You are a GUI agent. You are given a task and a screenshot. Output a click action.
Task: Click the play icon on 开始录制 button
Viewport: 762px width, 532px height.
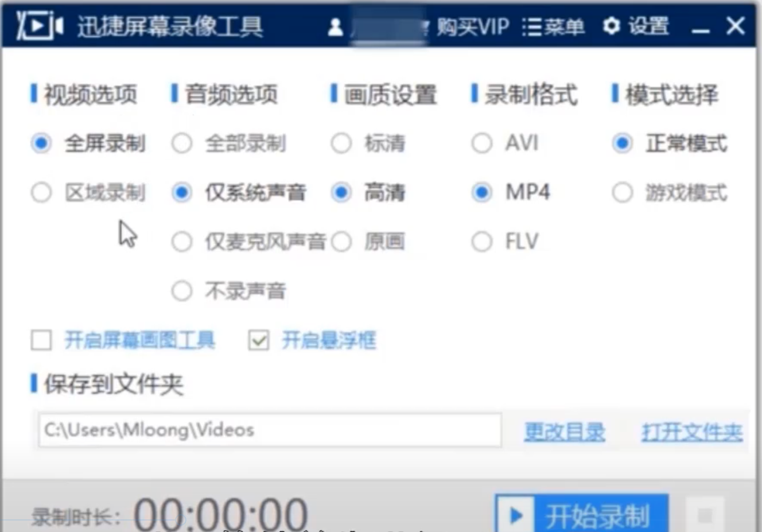514,515
